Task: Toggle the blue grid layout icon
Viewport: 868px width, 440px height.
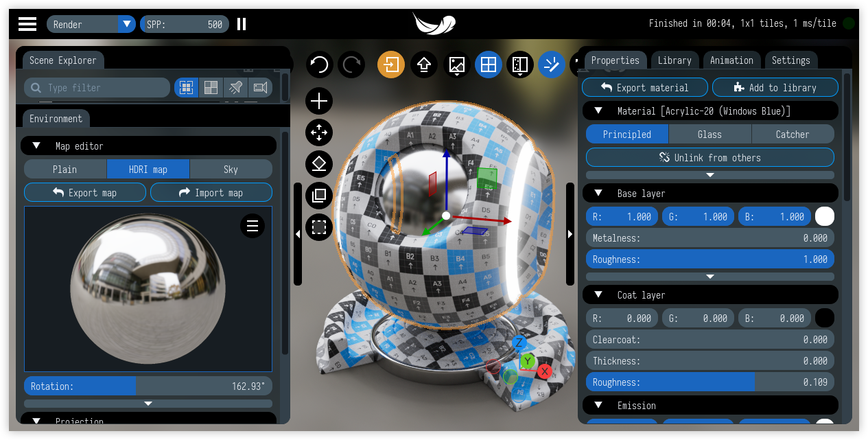Action: click(x=489, y=65)
